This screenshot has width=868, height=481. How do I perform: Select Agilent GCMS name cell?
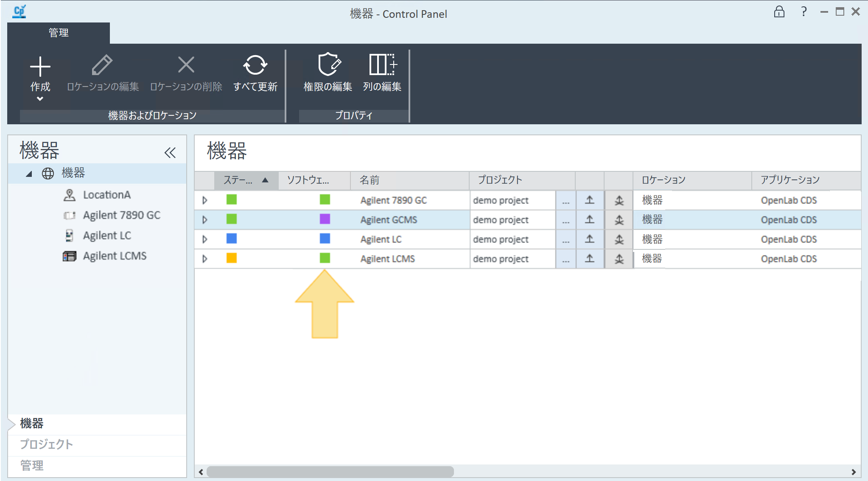coord(410,220)
